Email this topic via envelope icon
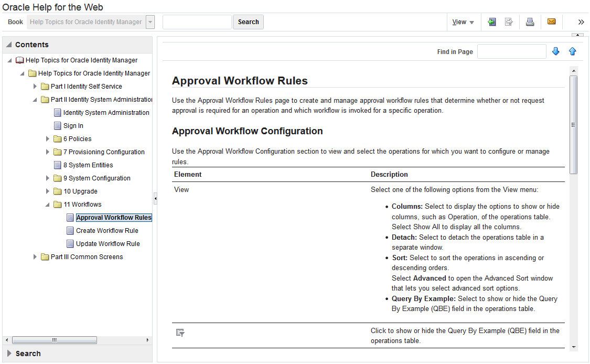The height and width of the screenshot is (364, 590). pyautogui.click(x=551, y=22)
